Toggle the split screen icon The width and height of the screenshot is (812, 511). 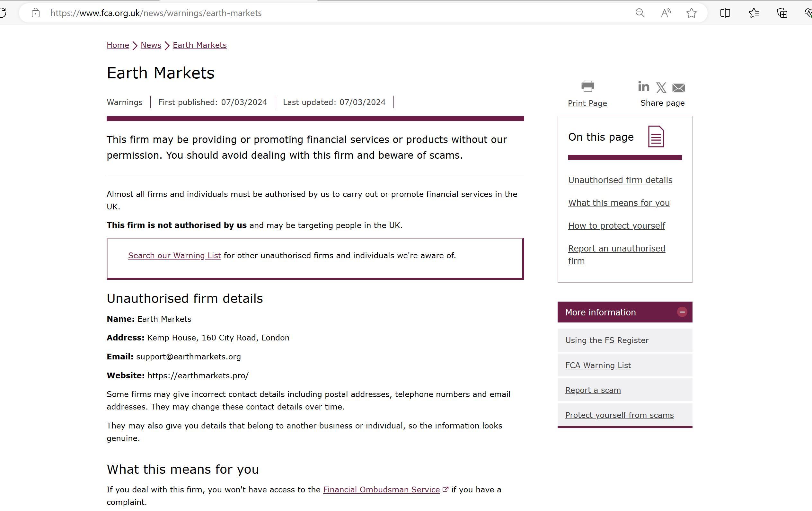click(x=725, y=13)
